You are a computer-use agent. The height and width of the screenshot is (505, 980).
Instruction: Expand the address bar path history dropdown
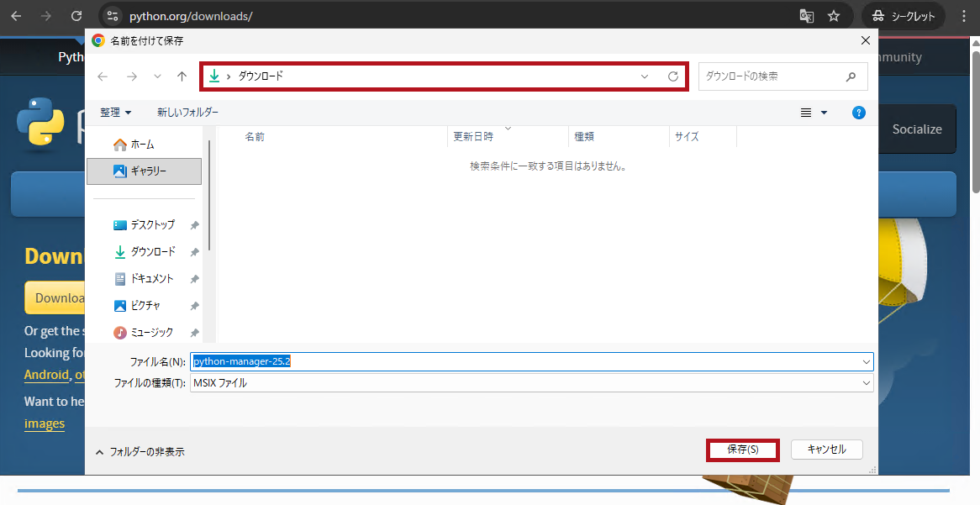click(x=645, y=76)
